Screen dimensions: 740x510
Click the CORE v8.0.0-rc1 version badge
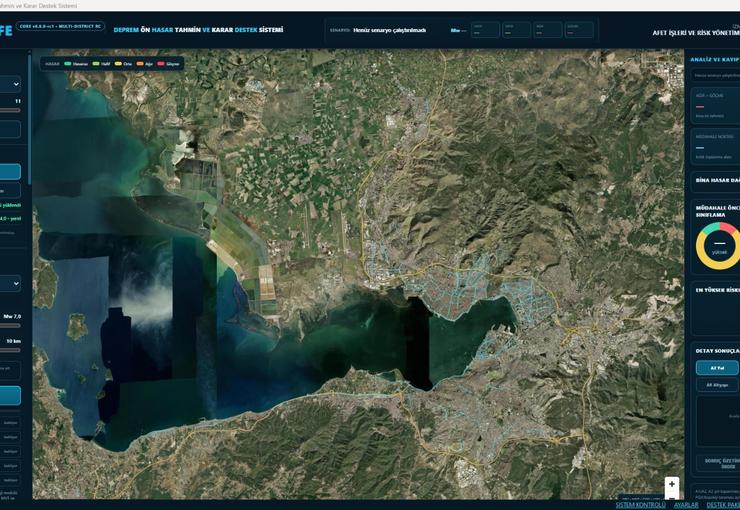(60, 26)
